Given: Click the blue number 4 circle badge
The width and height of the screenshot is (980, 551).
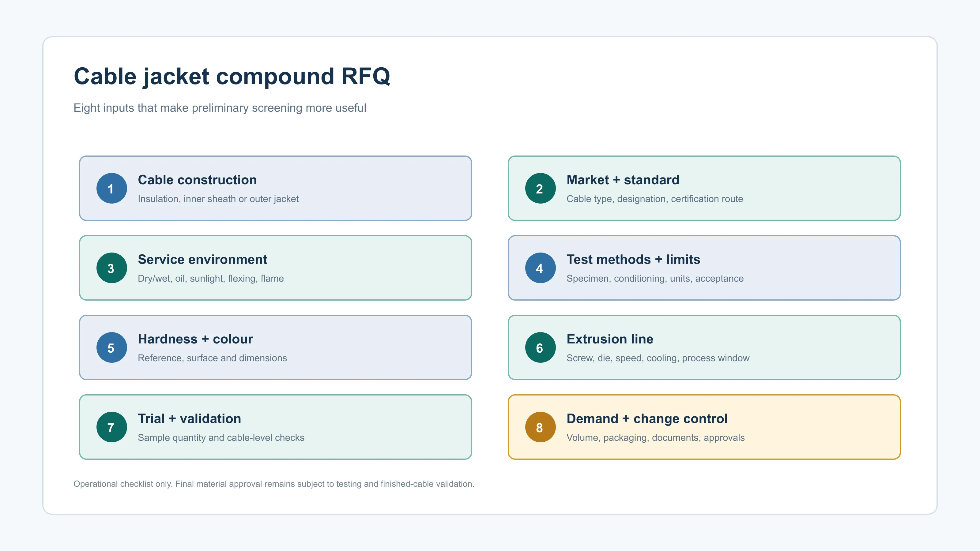Looking at the screenshot, I should (x=540, y=268).
